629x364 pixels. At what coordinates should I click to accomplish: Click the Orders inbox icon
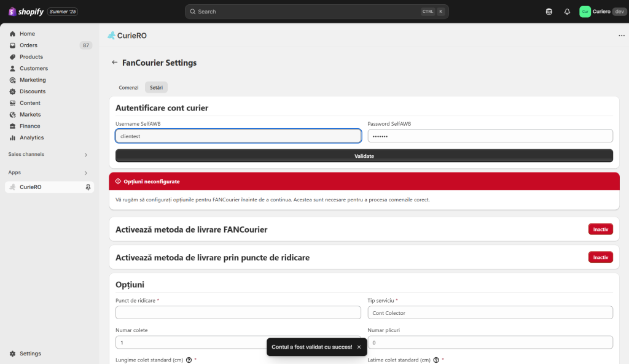point(12,45)
